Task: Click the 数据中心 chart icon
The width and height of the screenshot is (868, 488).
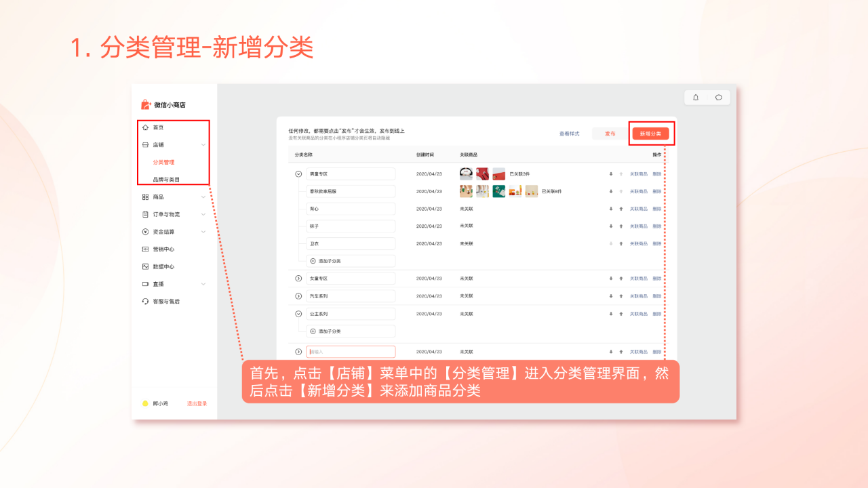Action: 145,267
